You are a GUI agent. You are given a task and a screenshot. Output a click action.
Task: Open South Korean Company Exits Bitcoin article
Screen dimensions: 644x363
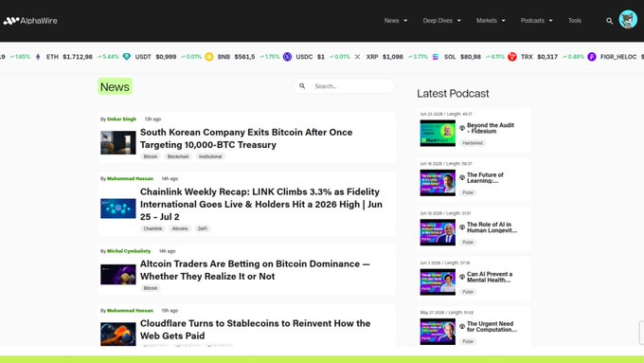point(246,138)
